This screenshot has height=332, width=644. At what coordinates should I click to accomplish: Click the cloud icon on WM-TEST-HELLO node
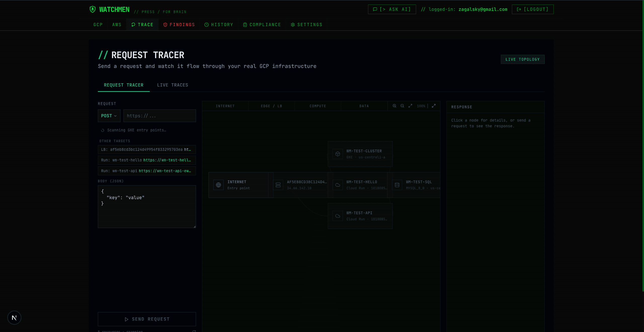[338, 185]
